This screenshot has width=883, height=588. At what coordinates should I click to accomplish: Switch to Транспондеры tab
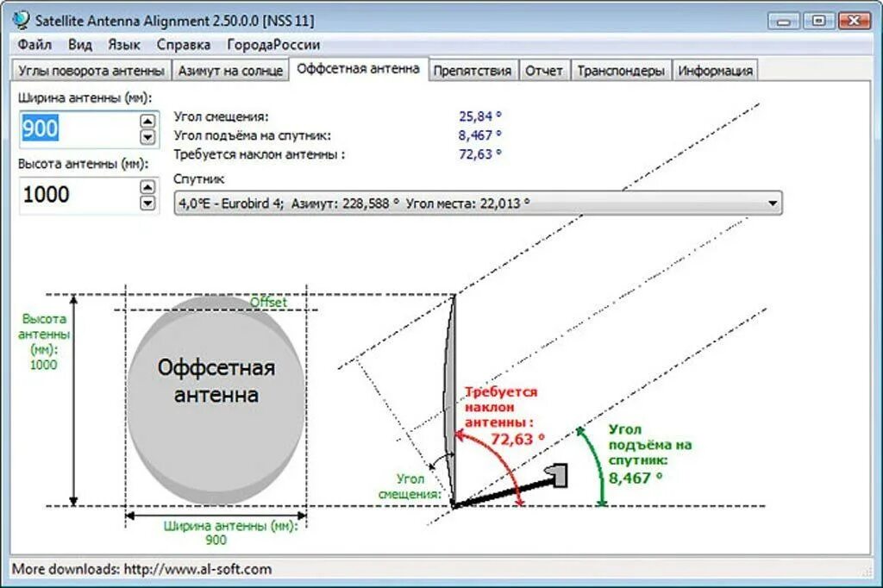pyautogui.click(x=621, y=71)
